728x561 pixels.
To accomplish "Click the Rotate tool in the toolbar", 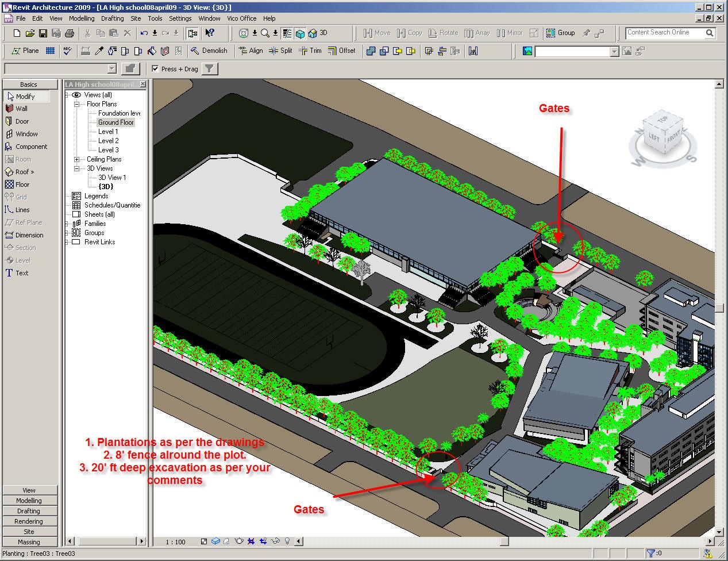I will tap(443, 33).
